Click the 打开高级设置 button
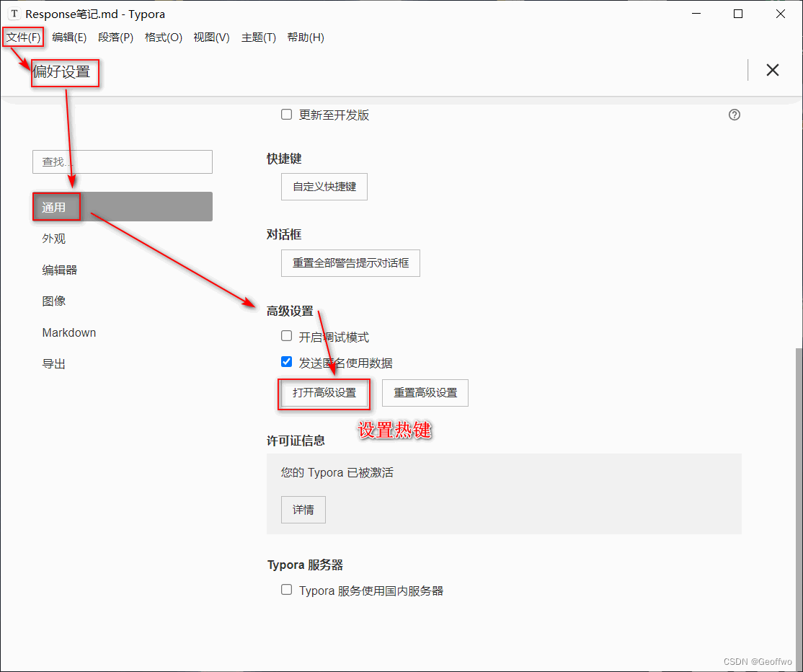This screenshot has height=672, width=803. click(324, 393)
